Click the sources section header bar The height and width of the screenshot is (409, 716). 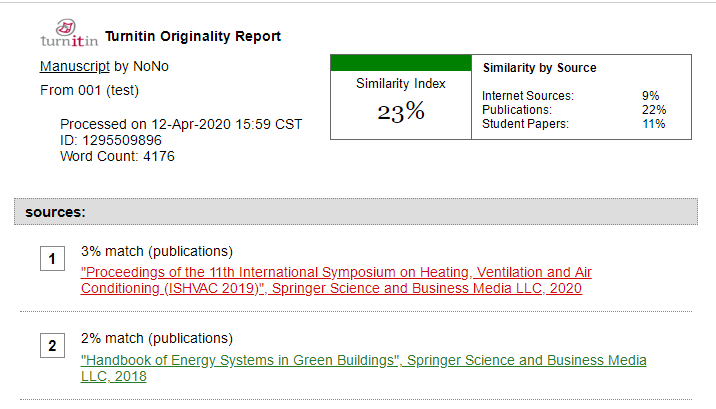coord(355,212)
